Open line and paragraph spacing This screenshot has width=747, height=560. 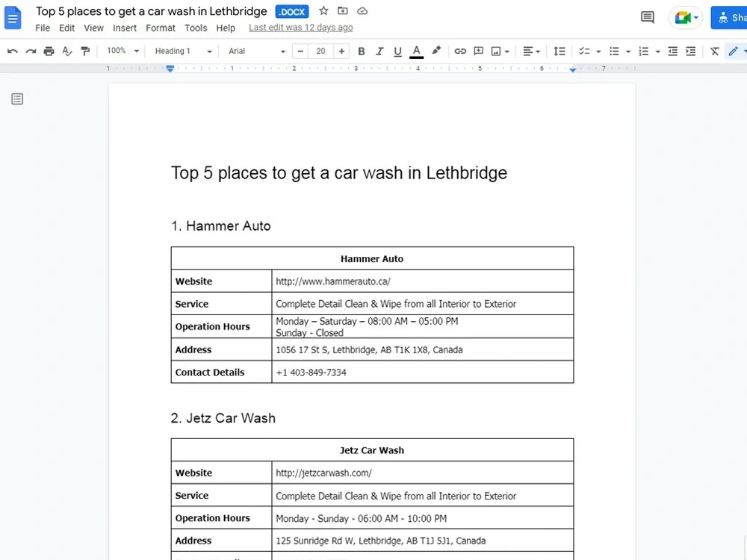(560, 51)
